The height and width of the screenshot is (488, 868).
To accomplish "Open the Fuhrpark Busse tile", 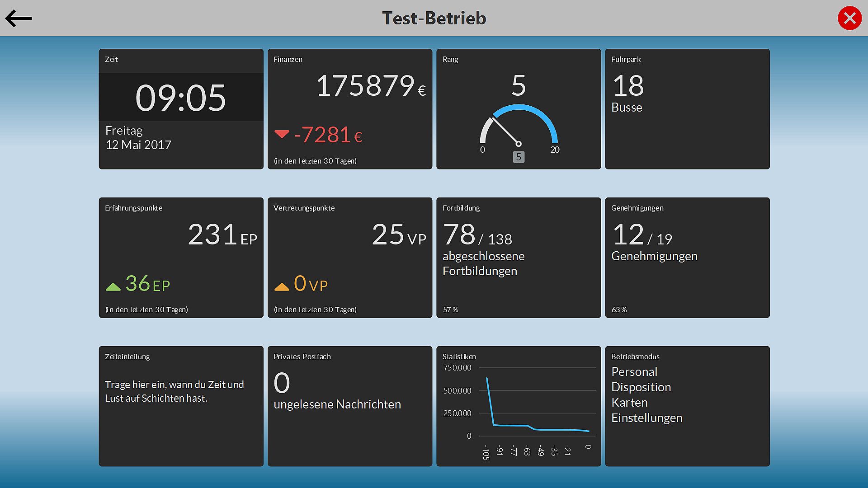I will [x=687, y=109].
